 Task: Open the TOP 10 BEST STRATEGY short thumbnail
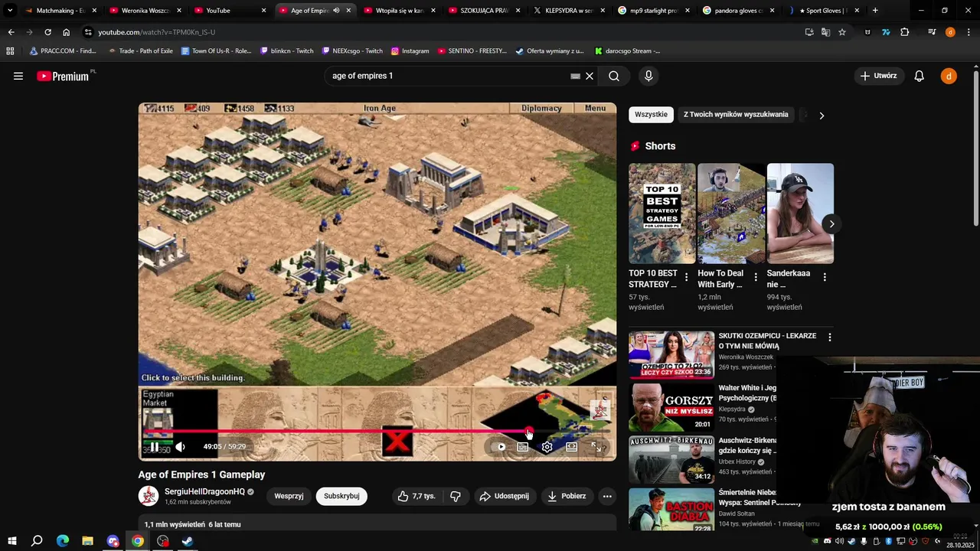(x=662, y=214)
